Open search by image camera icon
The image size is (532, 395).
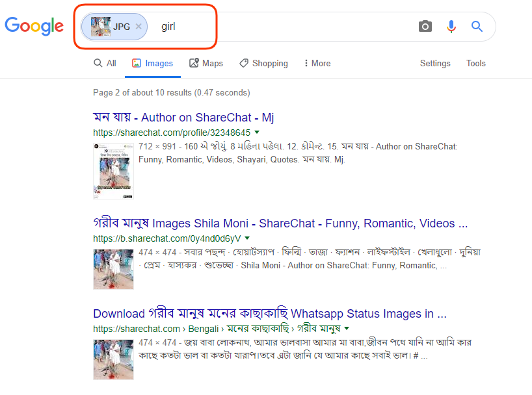pos(425,26)
